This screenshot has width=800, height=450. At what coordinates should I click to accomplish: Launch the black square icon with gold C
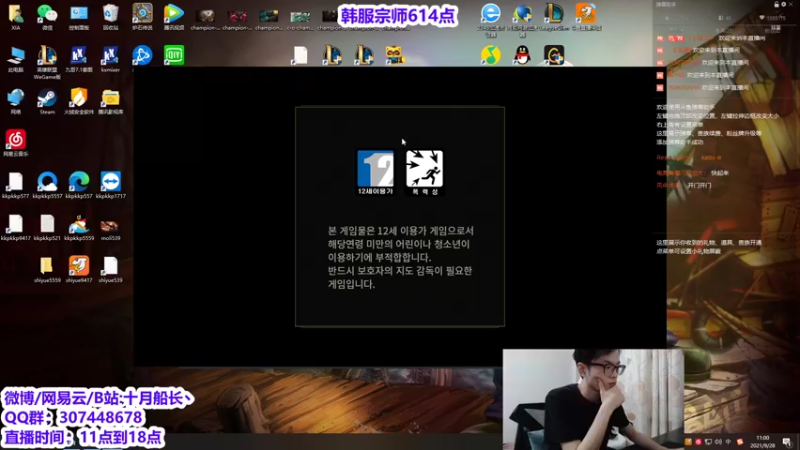point(554,55)
